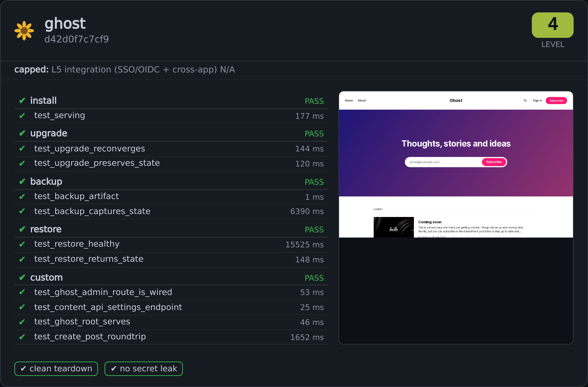This screenshot has height=387, width=588.
Task: Select the test_backup_artifact test name
Action: [76, 196]
